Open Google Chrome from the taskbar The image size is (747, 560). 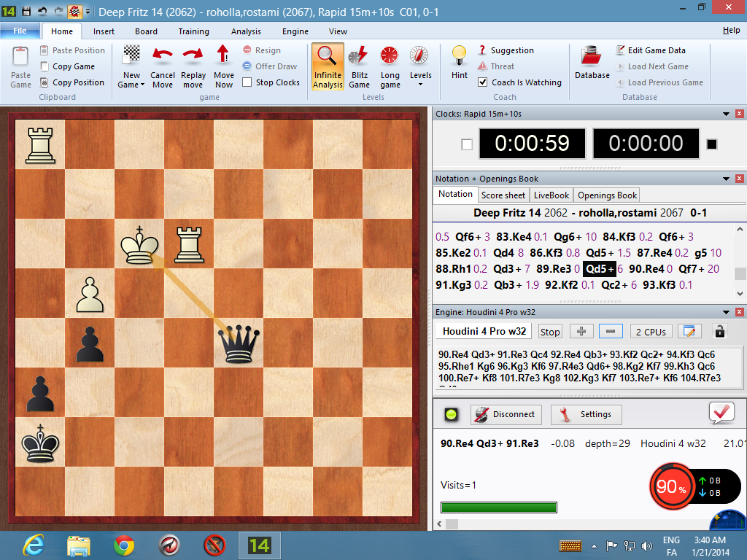pyautogui.click(x=124, y=545)
